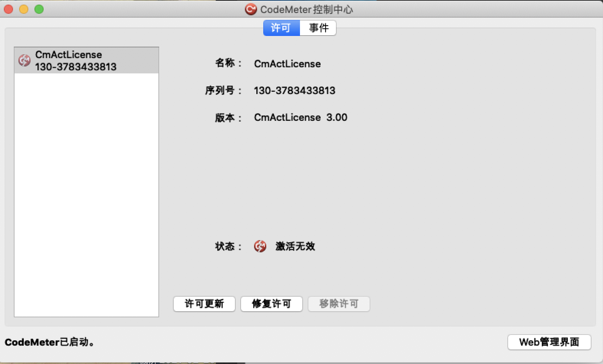Zoom the window with green button
The height and width of the screenshot is (364, 603).
(39, 9)
